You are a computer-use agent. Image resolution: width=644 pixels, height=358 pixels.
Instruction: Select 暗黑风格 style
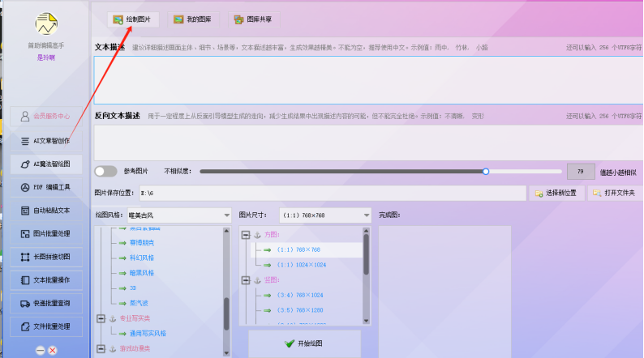tap(142, 273)
